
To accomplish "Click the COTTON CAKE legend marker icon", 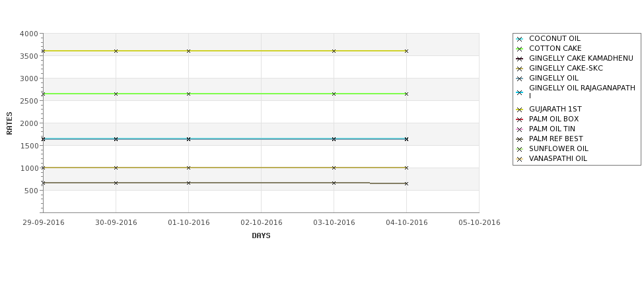I will point(519,49).
